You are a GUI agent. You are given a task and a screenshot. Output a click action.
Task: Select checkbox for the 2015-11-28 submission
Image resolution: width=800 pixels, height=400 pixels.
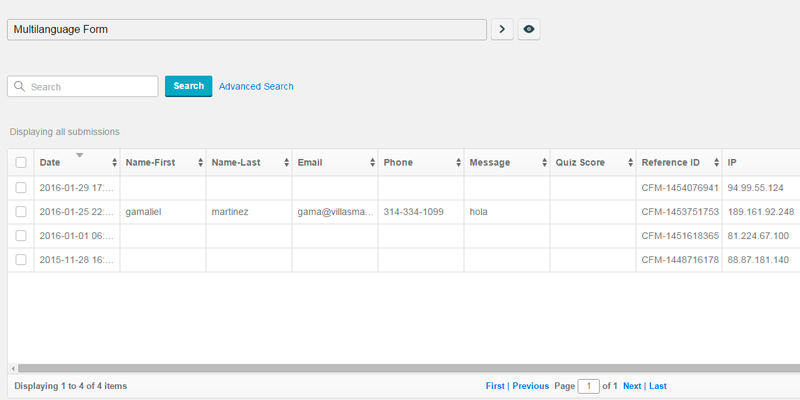tap(21, 260)
